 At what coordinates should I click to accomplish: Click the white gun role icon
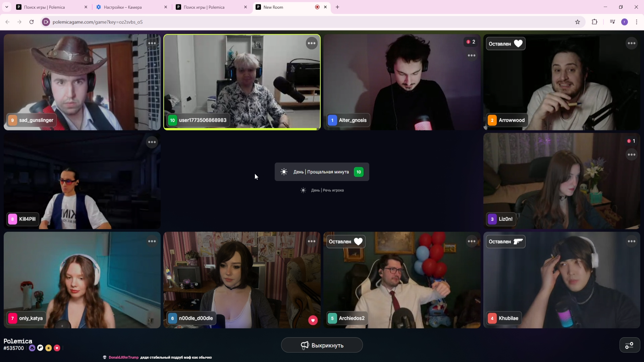pyautogui.click(x=40, y=348)
